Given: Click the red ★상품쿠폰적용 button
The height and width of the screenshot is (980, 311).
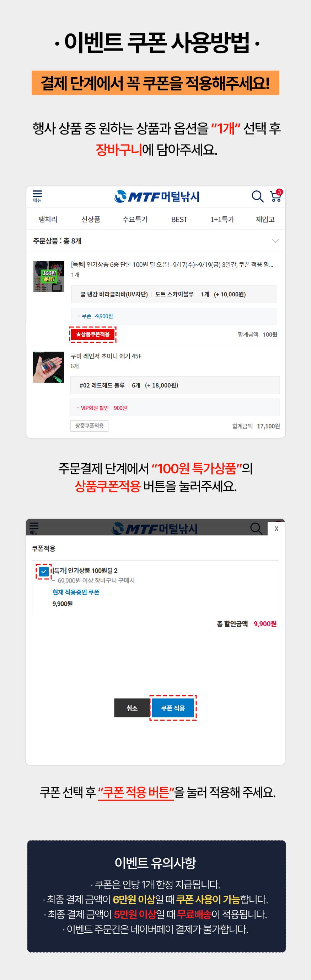Looking at the screenshot, I should coord(93,334).
